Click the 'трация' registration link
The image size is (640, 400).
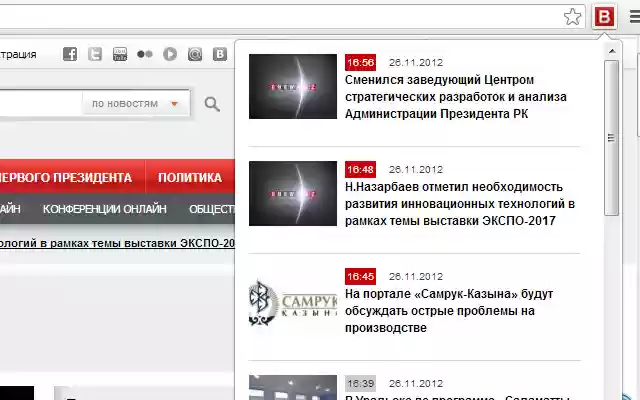pos(18,54)
